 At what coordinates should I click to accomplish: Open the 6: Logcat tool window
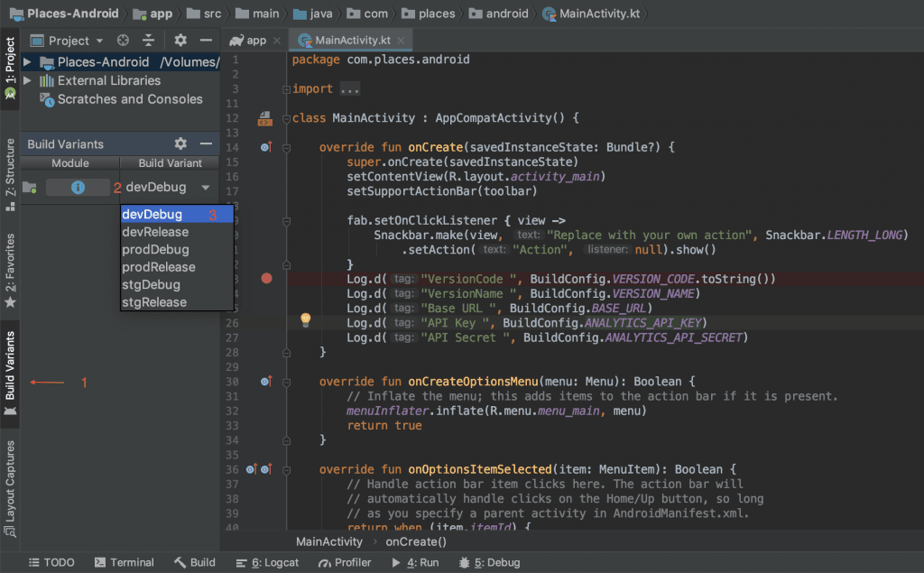coord(267,562)
